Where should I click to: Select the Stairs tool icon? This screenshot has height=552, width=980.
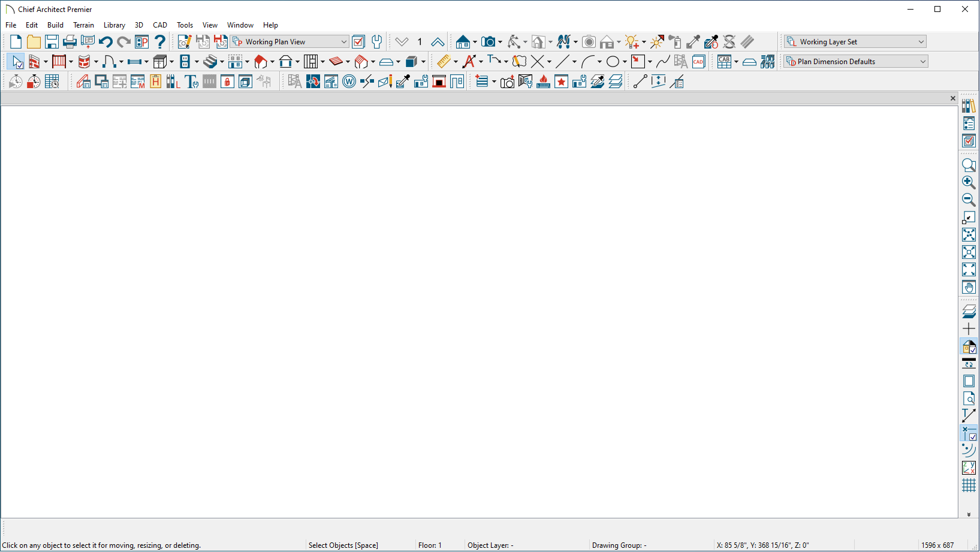[x=210, y=62]
